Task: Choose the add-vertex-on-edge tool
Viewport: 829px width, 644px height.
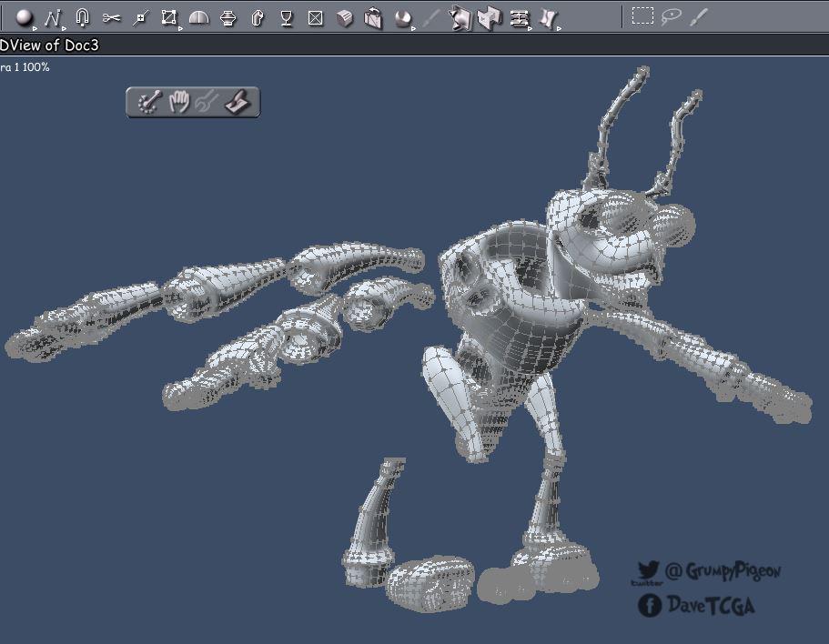Action: click(x=140, y=18)
